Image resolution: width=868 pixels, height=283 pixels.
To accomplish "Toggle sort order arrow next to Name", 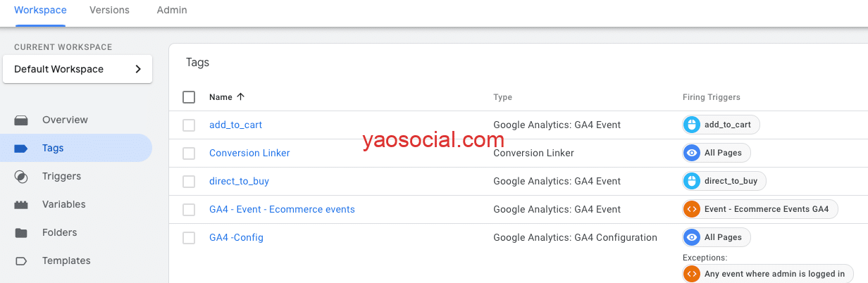I will 241,97.
